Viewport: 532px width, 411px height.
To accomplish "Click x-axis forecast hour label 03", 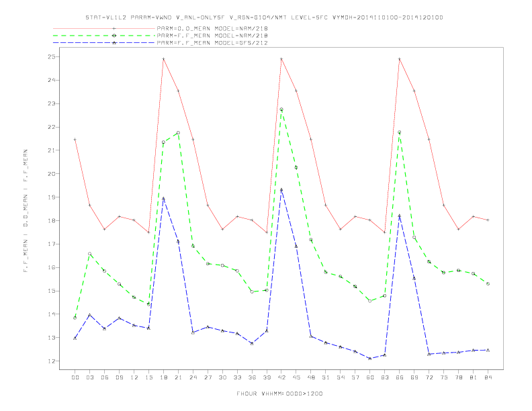I will pos(89,377).
